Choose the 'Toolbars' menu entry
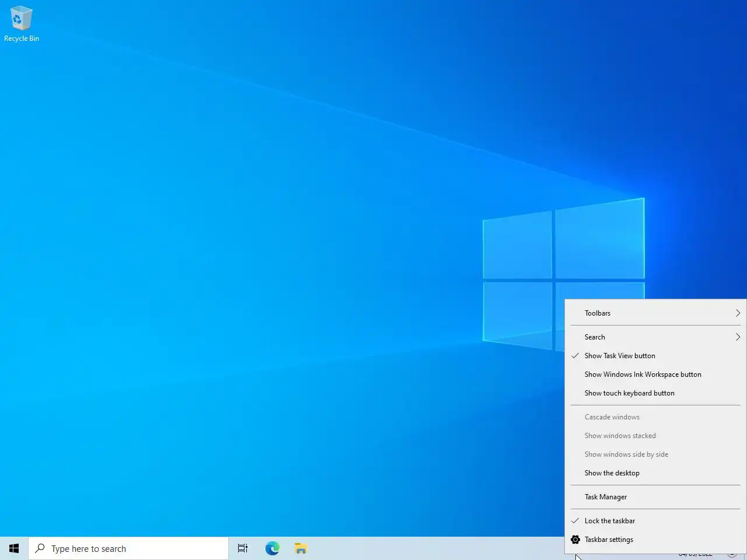The image size is (747, 560). (x=655, y=313)
